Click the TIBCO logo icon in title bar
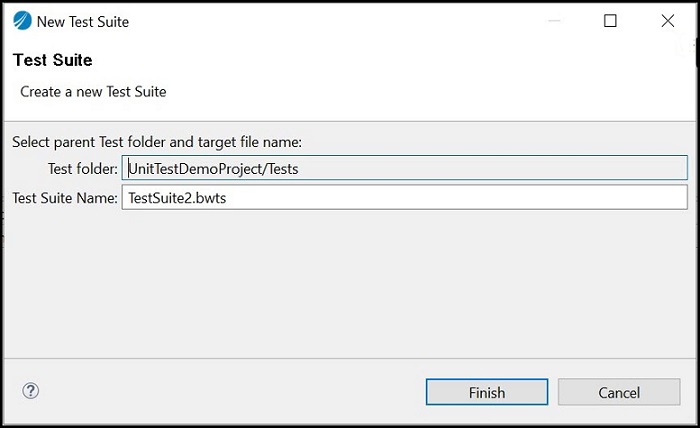 22,21
